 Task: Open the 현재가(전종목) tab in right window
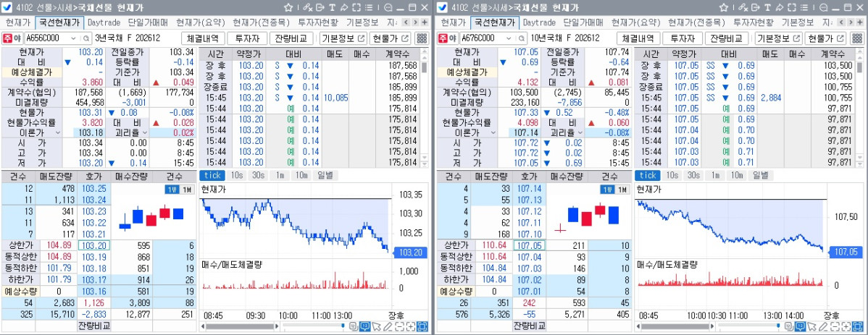[696, 22]
